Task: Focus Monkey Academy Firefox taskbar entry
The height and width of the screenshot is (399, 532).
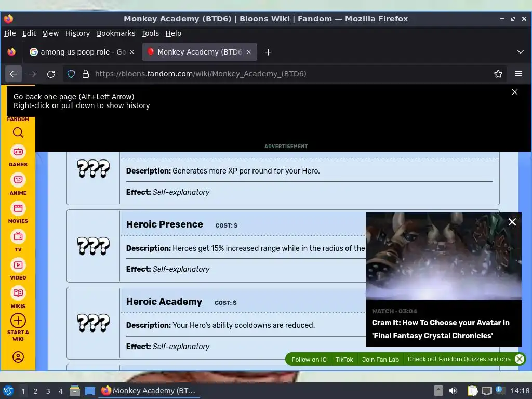Action: pos(149,391)
